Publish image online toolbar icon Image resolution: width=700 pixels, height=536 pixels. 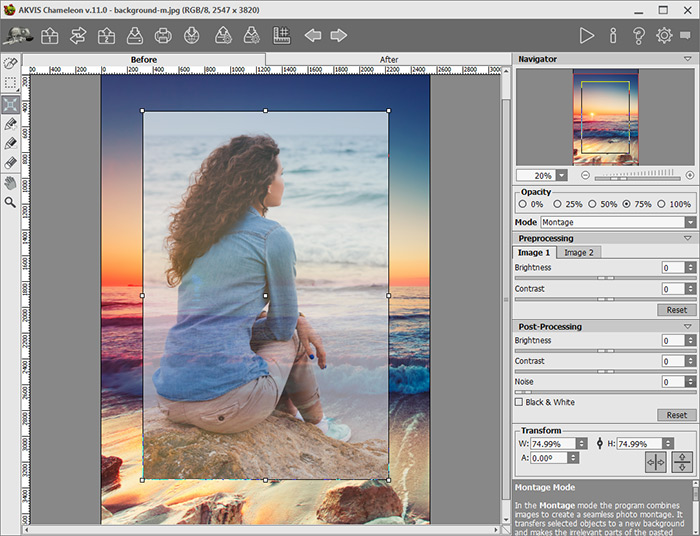click(x=192, y=36)
